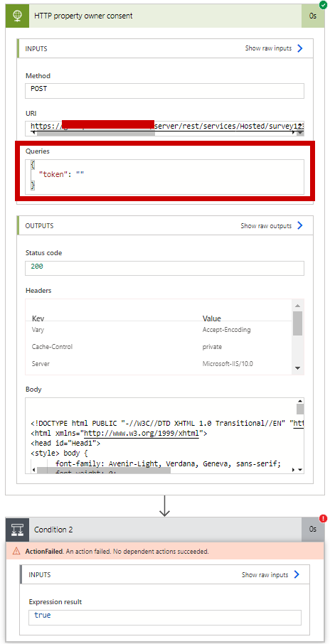The width and height of the screenshot is (330, 644).
Task: Click the font-family line in Body
Action: point(168,463)
